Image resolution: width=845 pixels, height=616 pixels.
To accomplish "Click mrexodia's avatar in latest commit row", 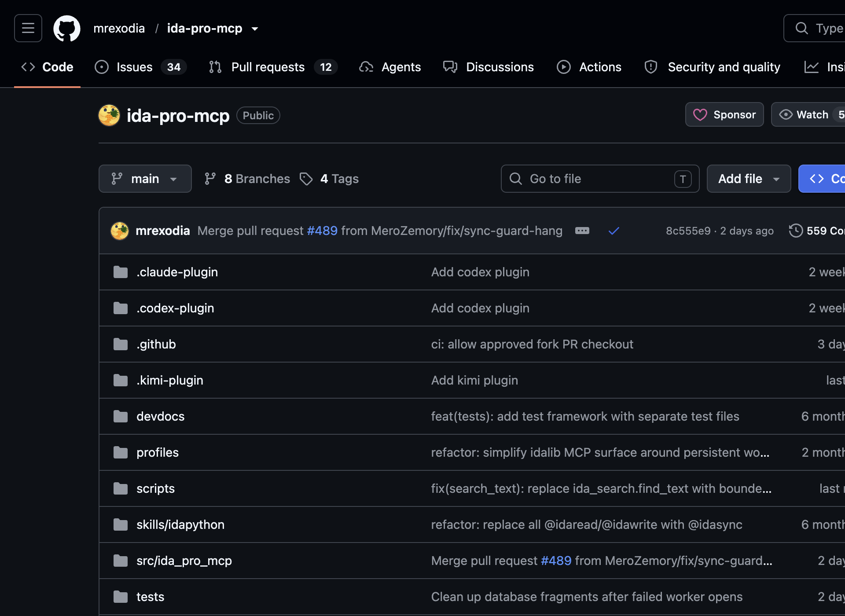I will [120, 231].
